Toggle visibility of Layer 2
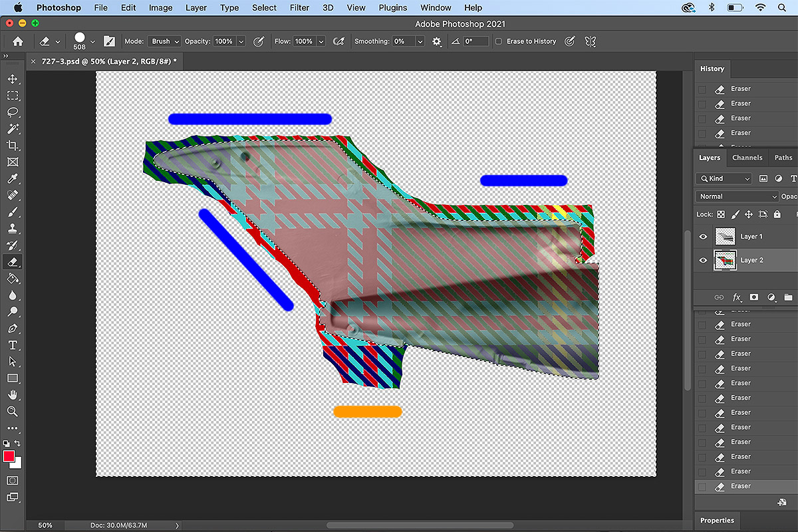Image resolution: width=798 pixels, height=532 pixels. 704,261
